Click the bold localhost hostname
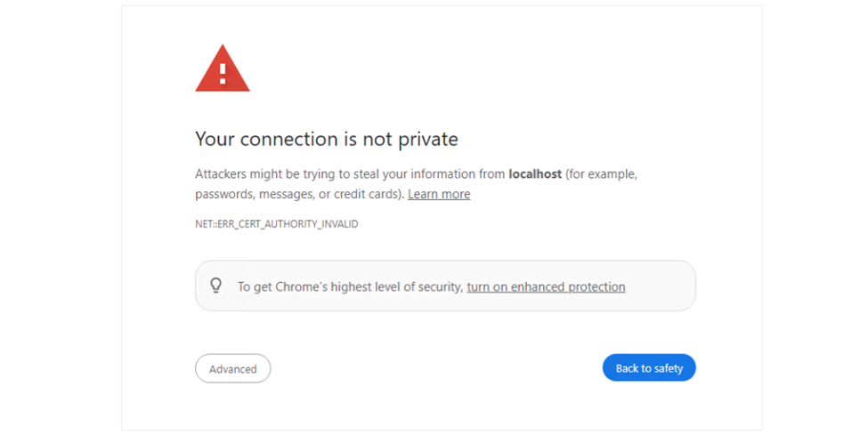Screen dimensions: 868x435 (534, 174)
